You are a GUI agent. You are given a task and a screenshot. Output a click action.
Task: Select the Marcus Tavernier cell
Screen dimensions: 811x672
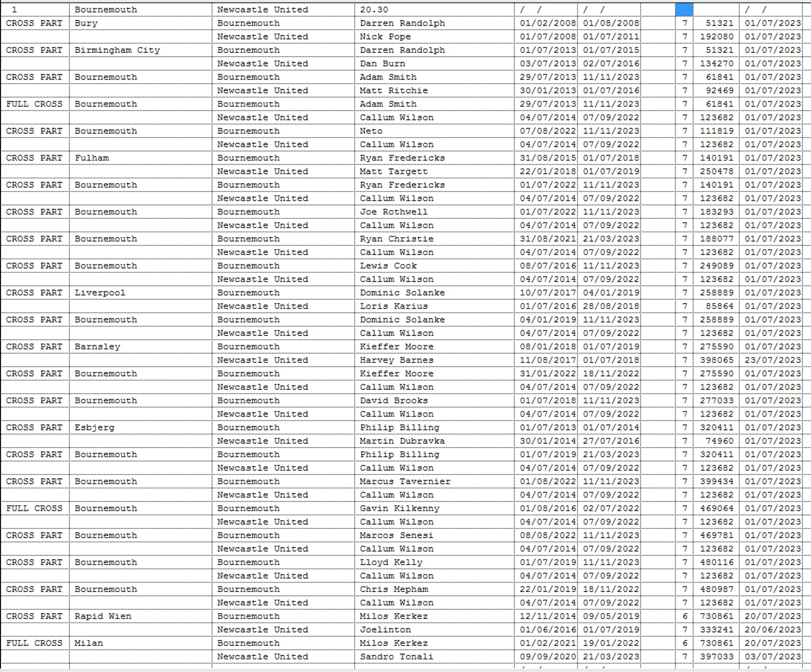[434, 482]
